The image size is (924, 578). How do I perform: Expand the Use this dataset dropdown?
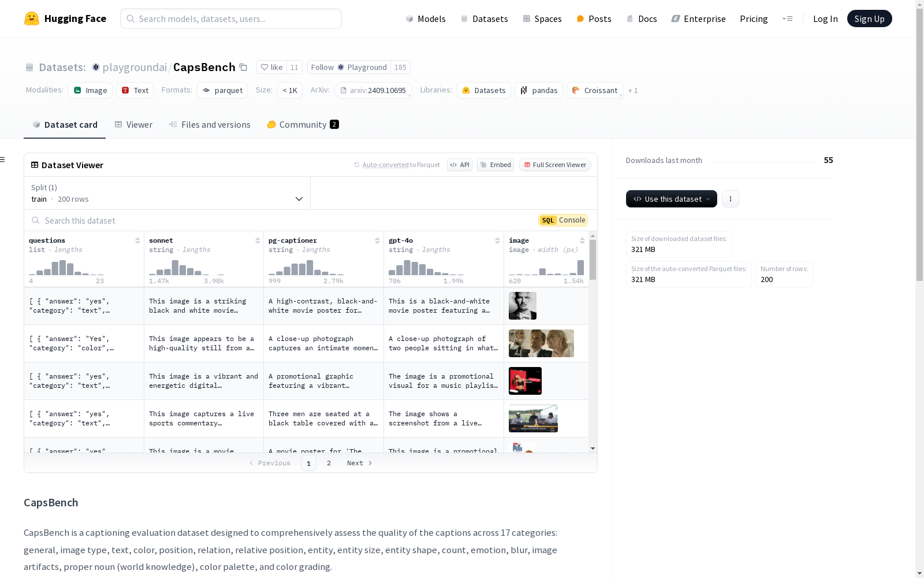click(x=672, y=199)
